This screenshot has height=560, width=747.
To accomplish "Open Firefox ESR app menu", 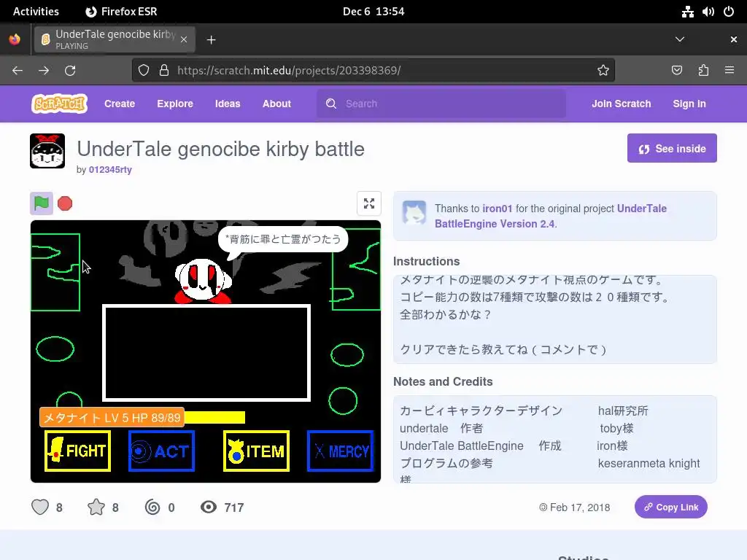I will click(x=122, y=12).
